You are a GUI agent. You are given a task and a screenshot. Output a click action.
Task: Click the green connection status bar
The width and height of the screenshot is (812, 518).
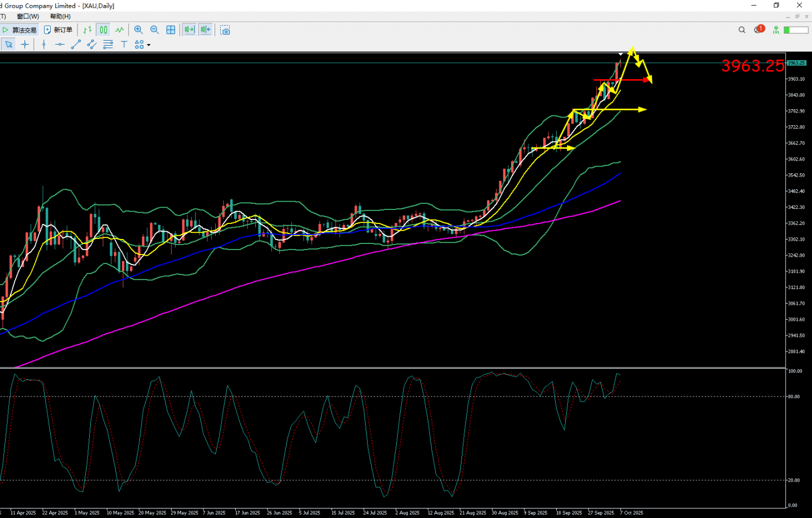(x=796, y=30)
